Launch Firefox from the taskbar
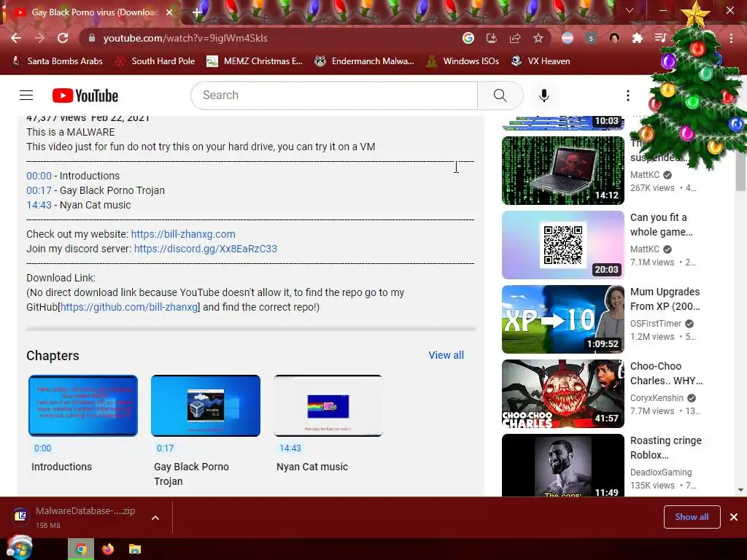 (x=108, y=549)
